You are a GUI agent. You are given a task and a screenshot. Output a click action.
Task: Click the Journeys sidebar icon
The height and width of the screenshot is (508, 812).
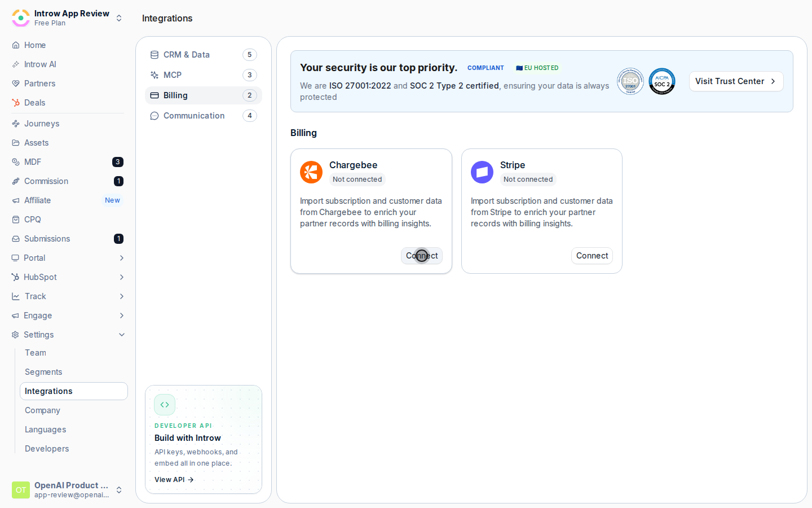pyautogui.click(x=16, y=124)
